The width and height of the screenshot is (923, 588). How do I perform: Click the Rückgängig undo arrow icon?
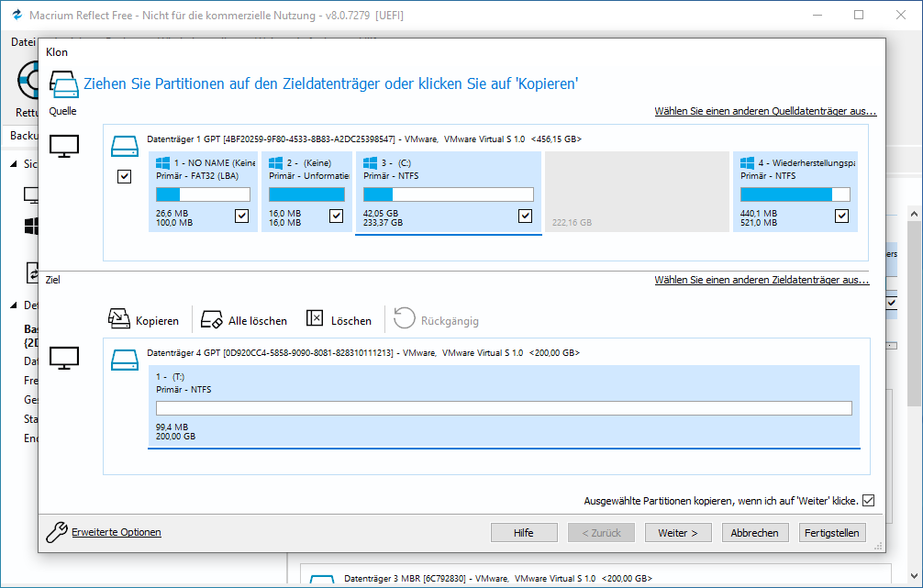coord(405,318)
